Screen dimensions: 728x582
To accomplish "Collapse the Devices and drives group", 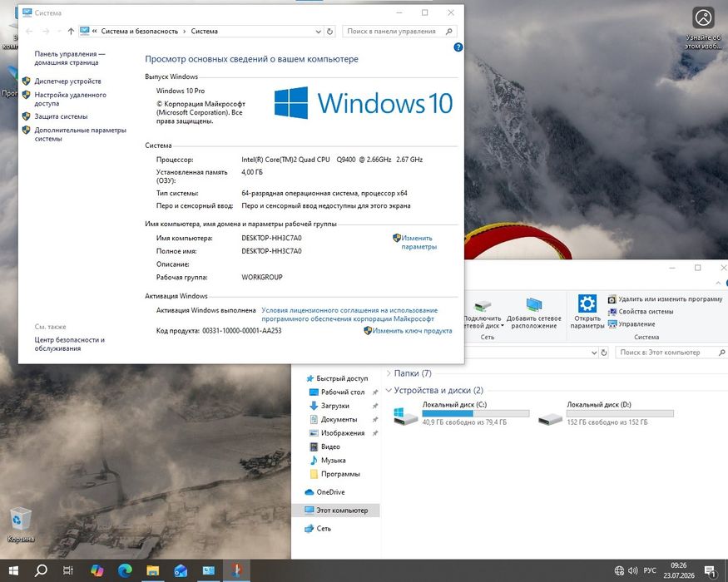I will click(389, 390).
